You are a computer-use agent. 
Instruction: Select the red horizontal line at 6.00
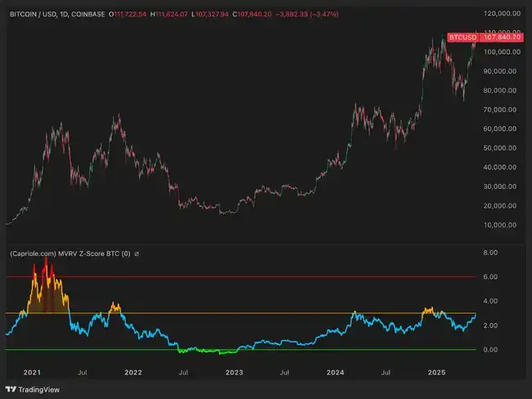coord(246,277)
